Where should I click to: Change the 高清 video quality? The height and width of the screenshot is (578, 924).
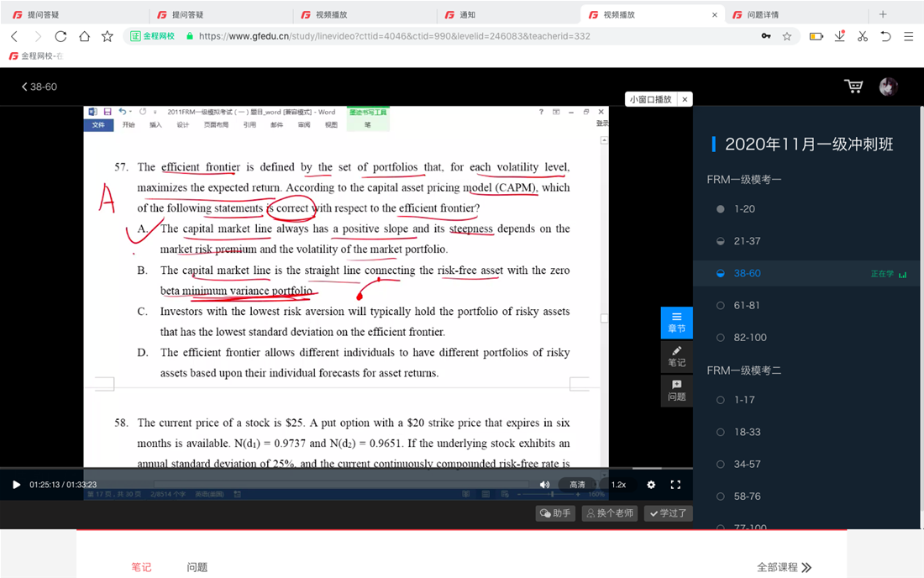click(577, 485)
